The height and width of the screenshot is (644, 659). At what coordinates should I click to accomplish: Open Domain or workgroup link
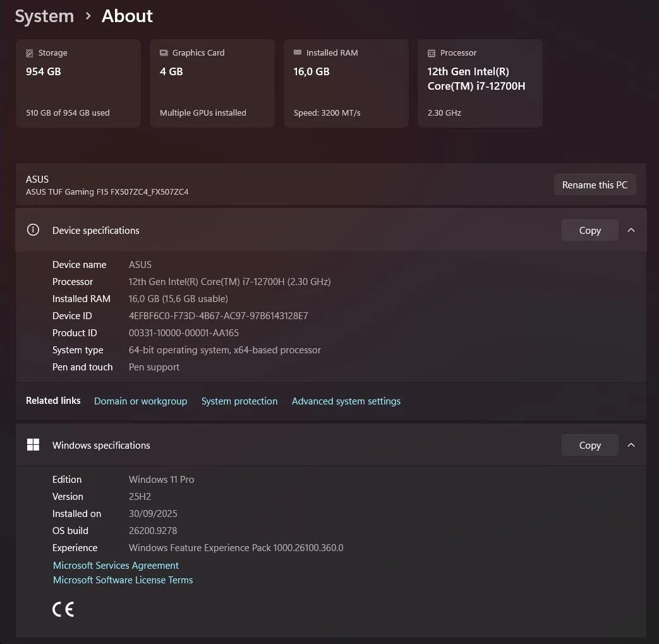click(140, 401)
